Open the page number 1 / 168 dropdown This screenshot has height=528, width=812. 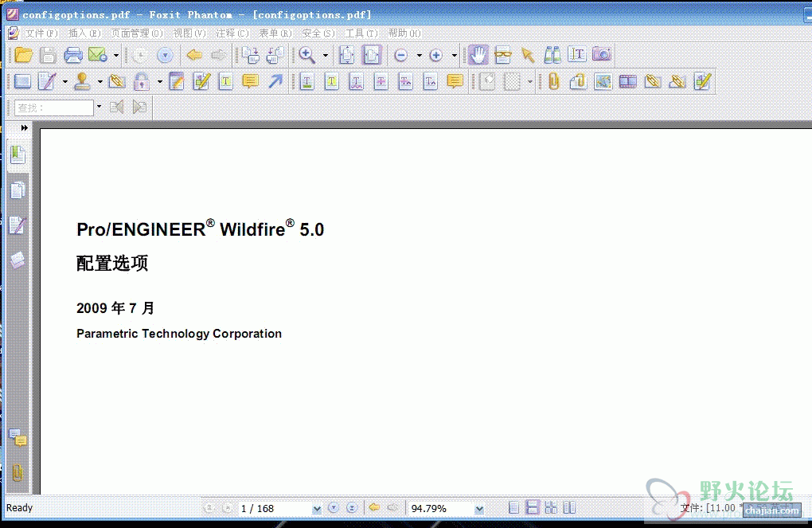[x=316, y=510]
